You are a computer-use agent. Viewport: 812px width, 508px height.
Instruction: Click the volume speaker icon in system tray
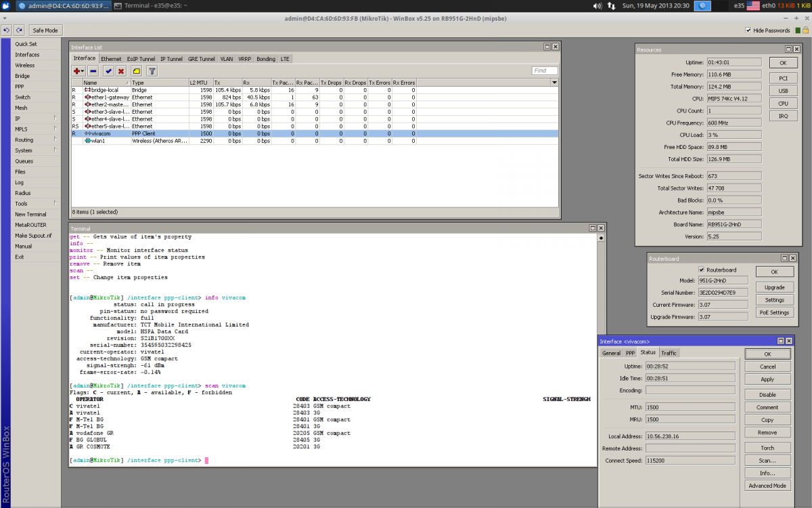click(x=597, y=5)
